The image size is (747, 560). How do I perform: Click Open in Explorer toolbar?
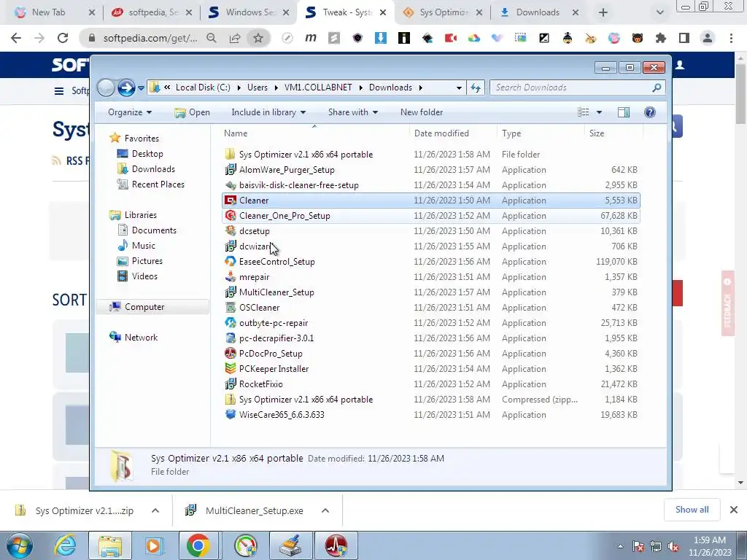[x=192, y=112]
